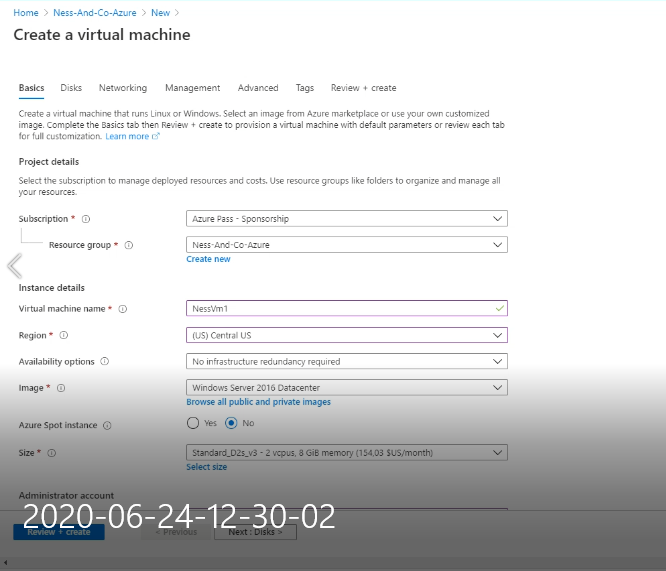Image resolution: width=666 pixels, height=571 pixels.
Task: Select Yes for Azure Spot instance
Action: pyautogui.click(x=193, y=423)
